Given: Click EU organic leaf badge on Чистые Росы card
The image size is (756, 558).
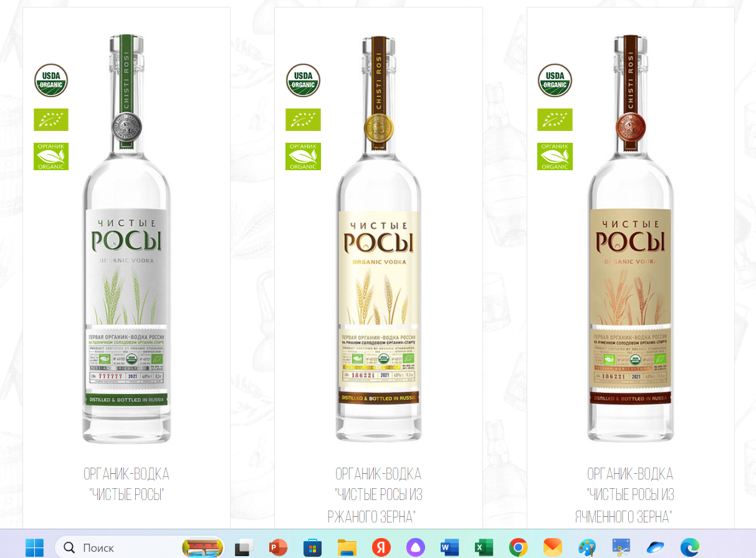Looking at the screenshot, I should click(x=51, y=120).
